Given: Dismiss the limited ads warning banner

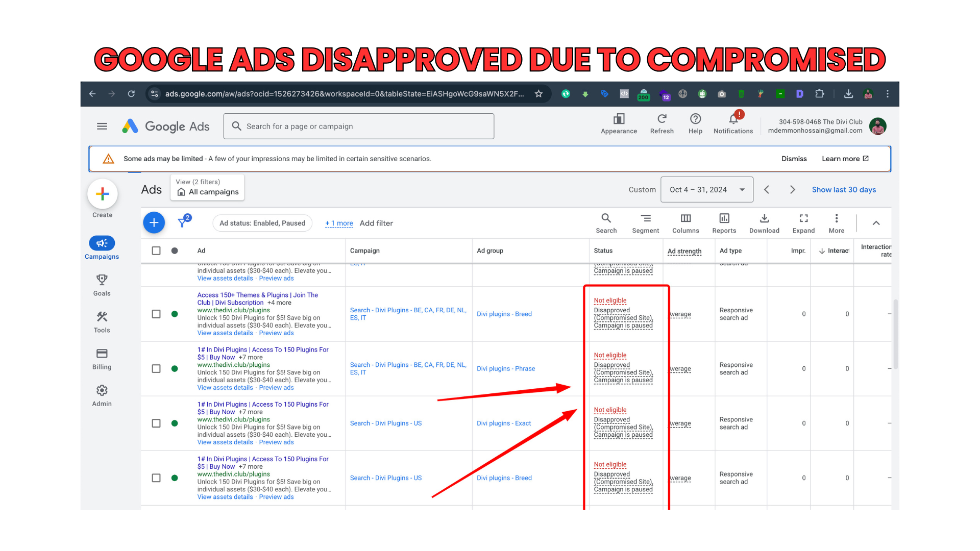Looking at the screenshot, I should [794, 159].
